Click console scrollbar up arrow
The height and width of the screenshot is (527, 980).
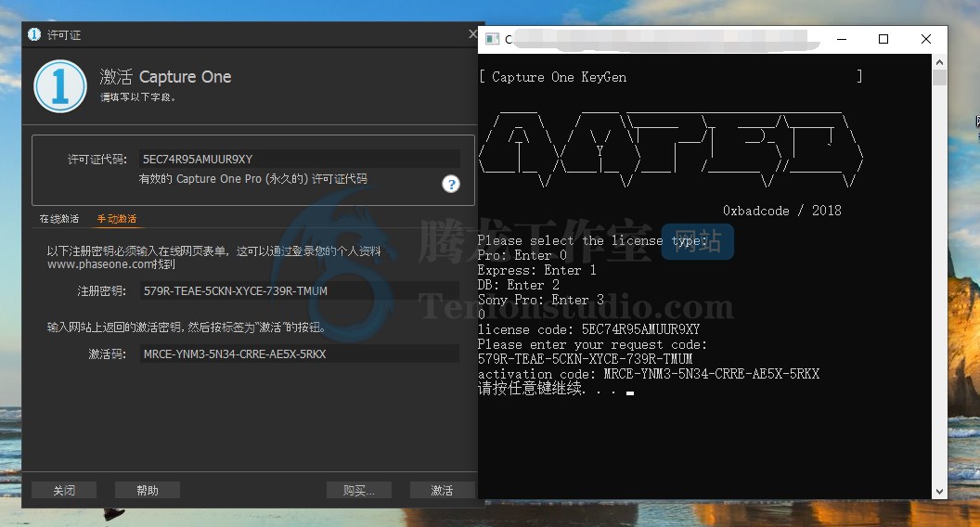click(x=939, y=62)
